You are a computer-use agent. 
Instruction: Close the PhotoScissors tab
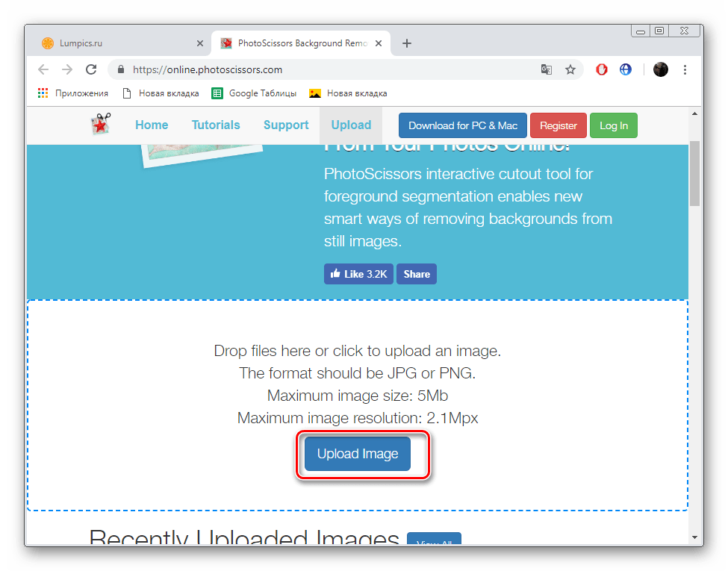pyautogui.click(x=379, y=43)
